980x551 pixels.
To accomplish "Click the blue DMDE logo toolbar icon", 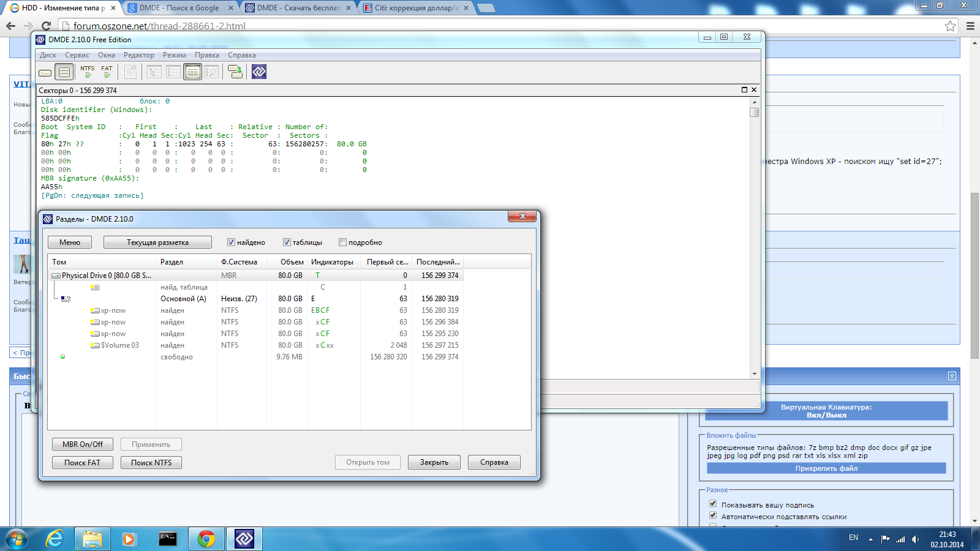I will [x=259, y=72].
